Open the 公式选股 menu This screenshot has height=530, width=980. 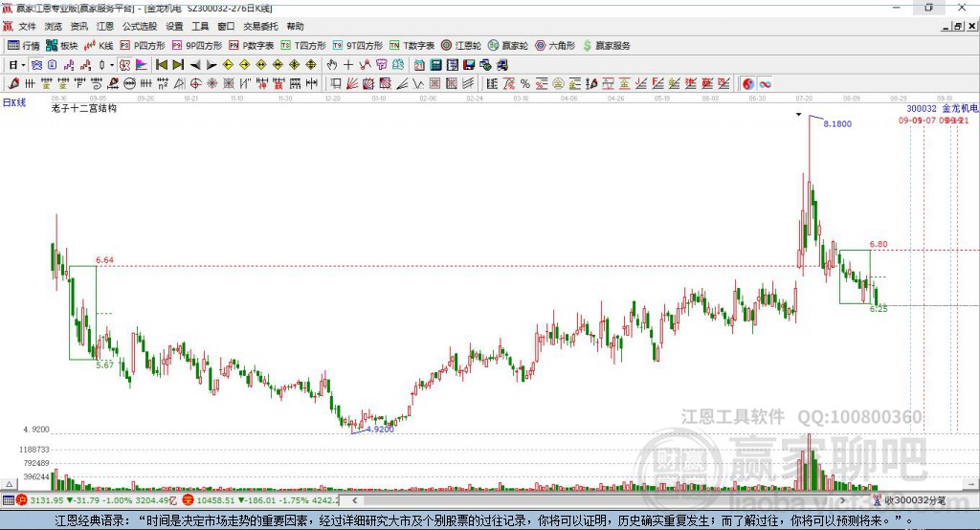coord(140,26)
